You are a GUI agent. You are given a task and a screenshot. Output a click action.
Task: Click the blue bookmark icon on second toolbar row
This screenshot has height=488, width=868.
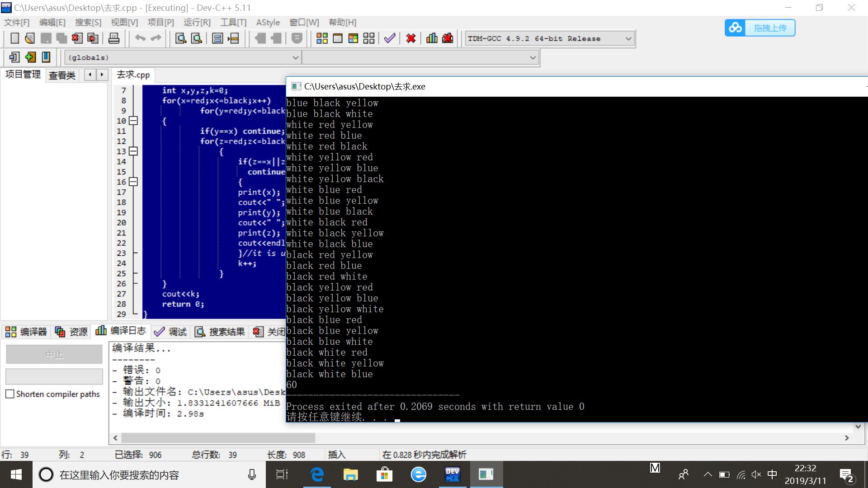(46, 57)
